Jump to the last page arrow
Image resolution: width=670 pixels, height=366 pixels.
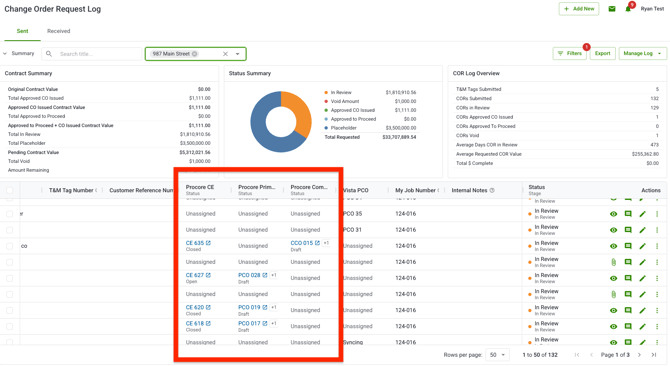click(x=654, y=355)
